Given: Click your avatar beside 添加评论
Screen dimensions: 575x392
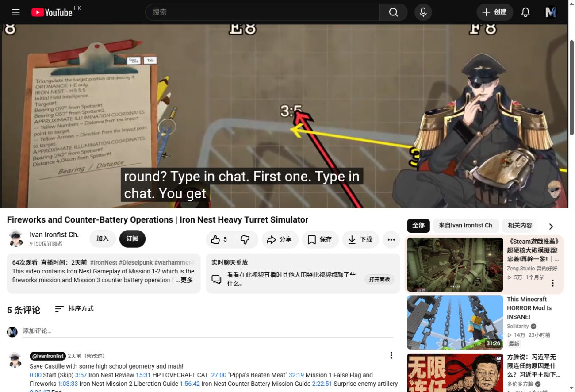Looking at the screenshot, I should [12, 332].
